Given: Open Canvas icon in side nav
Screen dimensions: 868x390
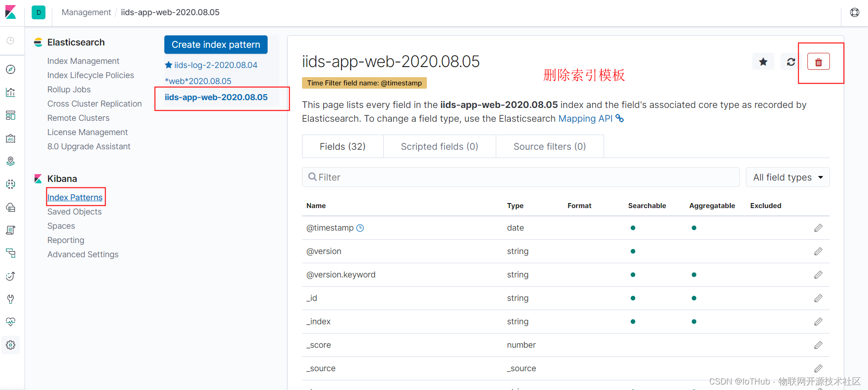Looking at the screenshot, I should [11, 138].
